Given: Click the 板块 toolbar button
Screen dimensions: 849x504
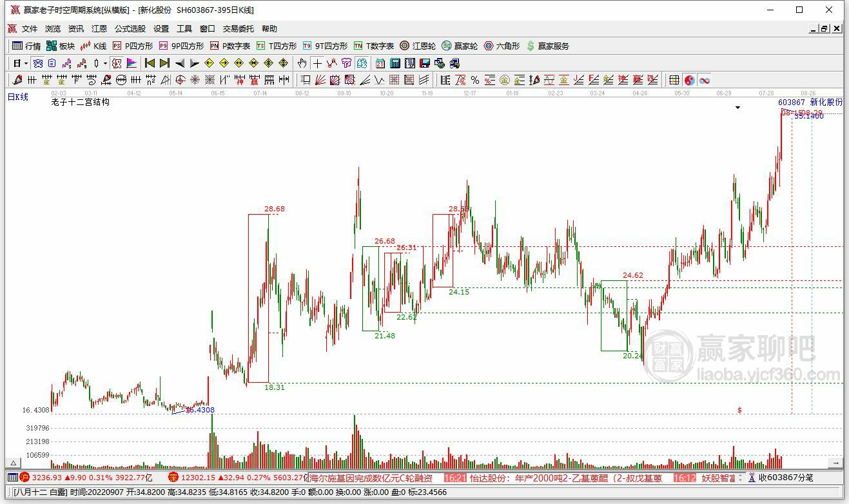Looking at the screenshot, I should (x=61, y=46).
